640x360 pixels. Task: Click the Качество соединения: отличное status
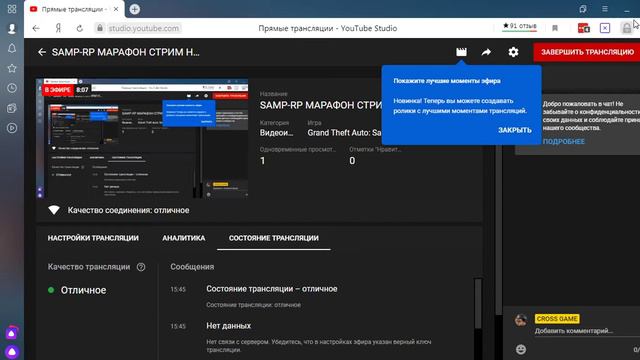pos(128,210)
